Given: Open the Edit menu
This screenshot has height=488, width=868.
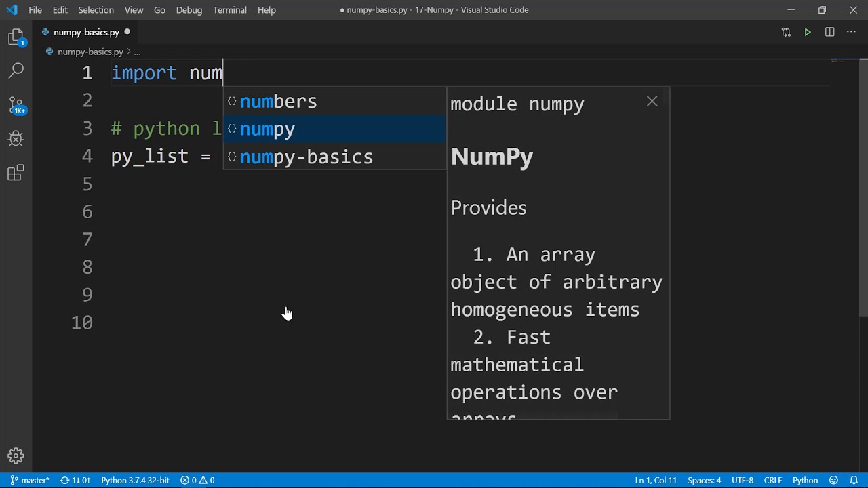Looking at the screenshot, I should tap(60, 9).
